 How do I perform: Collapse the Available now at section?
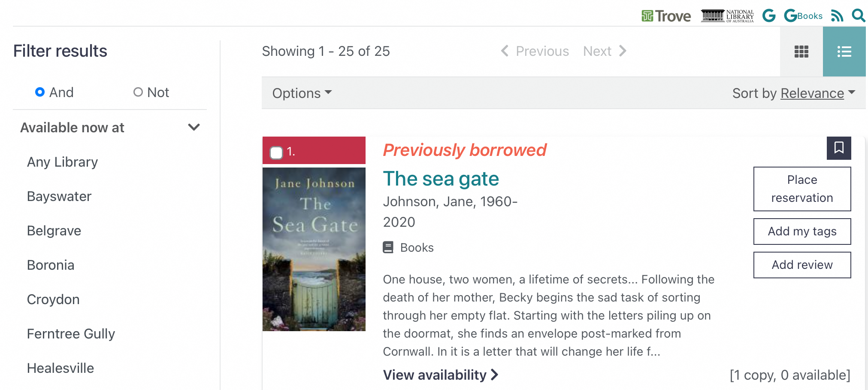[x=194, y=128]
